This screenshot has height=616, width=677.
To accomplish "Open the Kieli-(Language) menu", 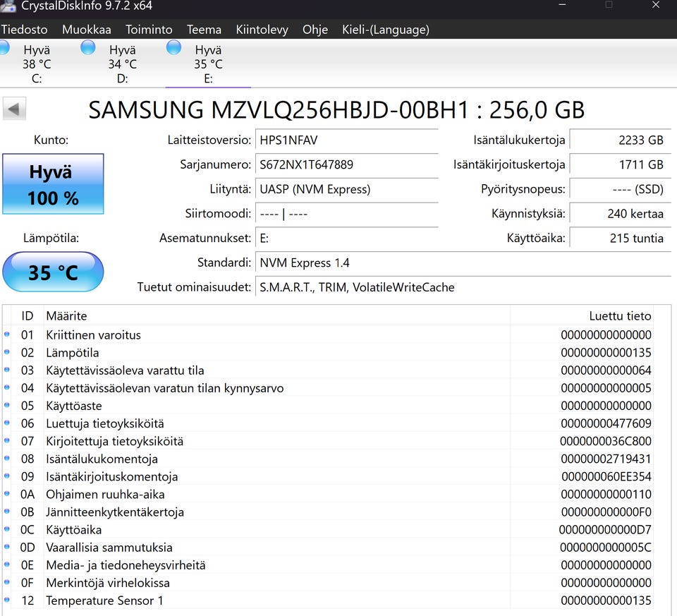I will 385,30.
